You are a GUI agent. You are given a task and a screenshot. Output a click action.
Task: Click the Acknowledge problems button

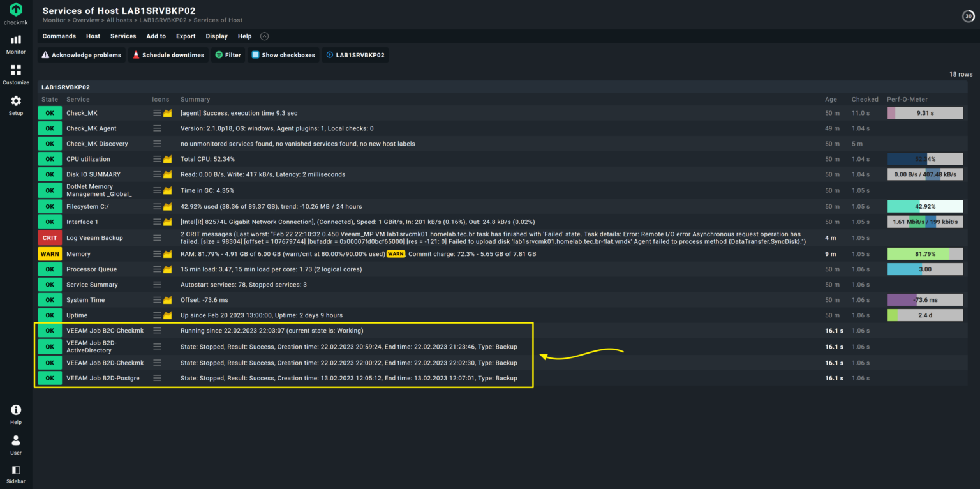[x=81, y=55]
